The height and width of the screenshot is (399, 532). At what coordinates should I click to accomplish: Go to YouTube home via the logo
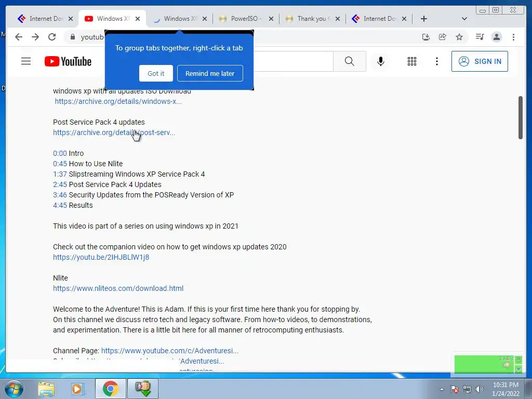[68, 61]
